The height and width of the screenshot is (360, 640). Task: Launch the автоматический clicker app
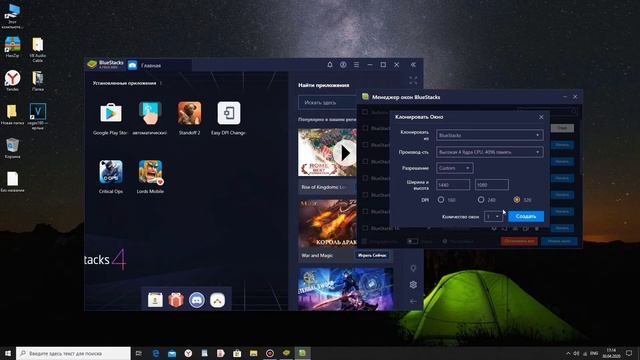point(150,113)
